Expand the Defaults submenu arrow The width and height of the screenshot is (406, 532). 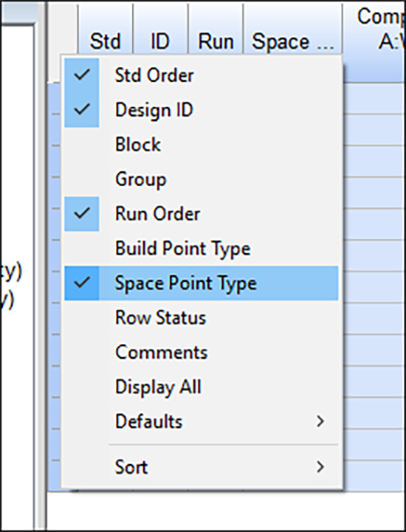pyautogui.click(x=320, y=421)
